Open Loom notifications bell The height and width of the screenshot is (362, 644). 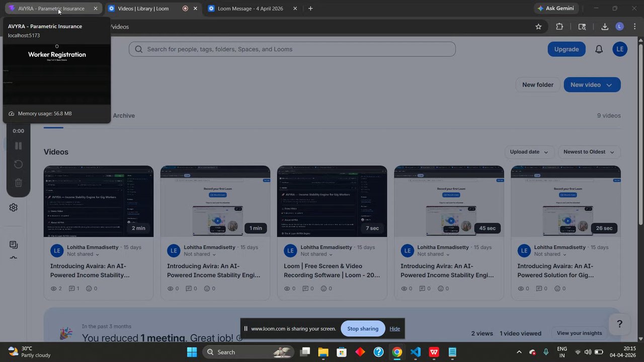pos(599,49)
